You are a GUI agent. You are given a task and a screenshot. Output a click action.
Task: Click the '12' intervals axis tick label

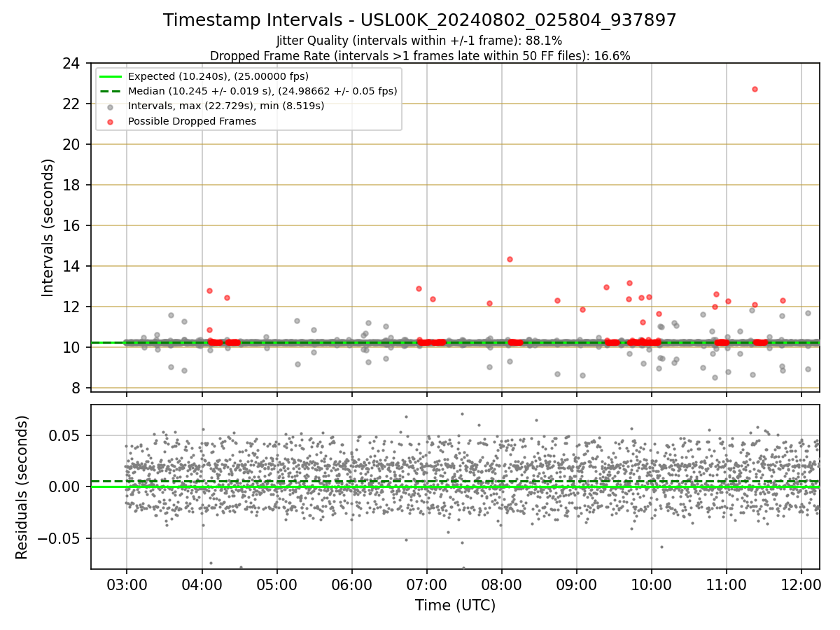(71, 307)
